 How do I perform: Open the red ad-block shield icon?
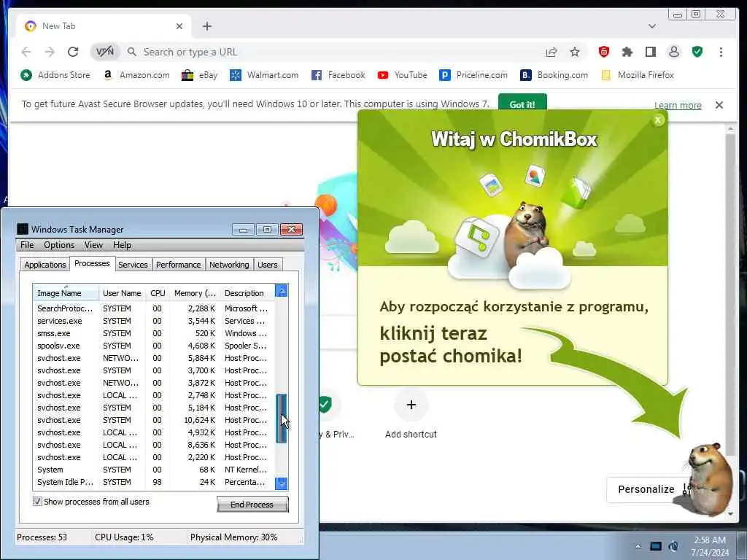pos(603,52)
